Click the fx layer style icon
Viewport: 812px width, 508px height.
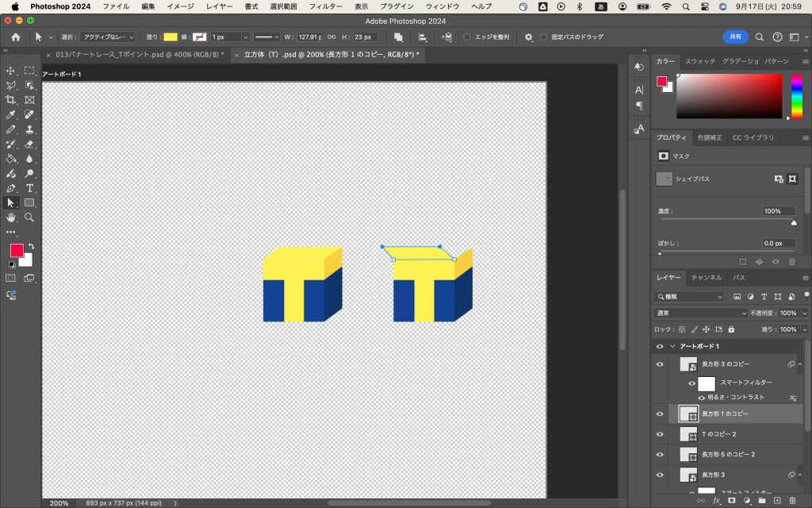716,501
